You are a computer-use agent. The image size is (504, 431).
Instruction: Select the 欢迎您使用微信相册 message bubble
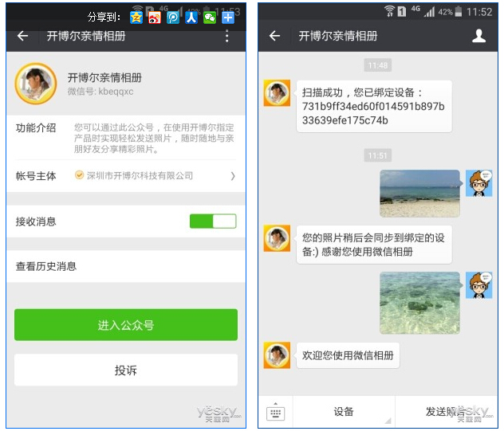click(348, 355)
